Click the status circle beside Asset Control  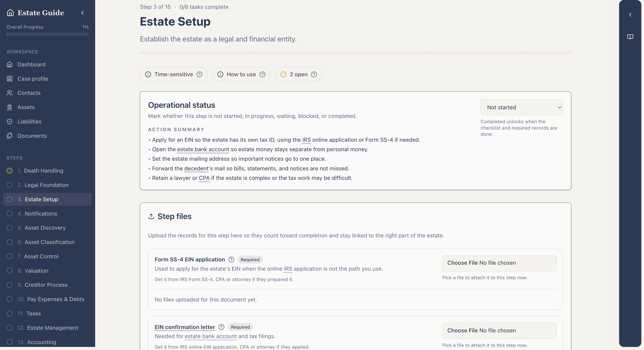9,256
